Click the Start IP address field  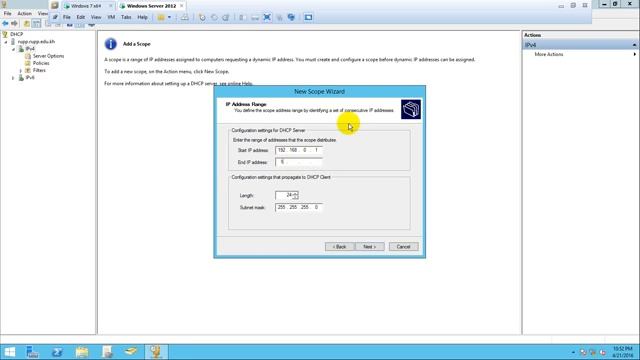tap(299, 150)
